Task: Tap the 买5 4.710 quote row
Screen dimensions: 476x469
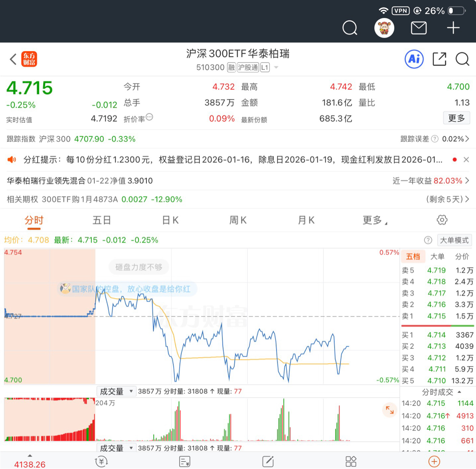Action: (437, 380)
